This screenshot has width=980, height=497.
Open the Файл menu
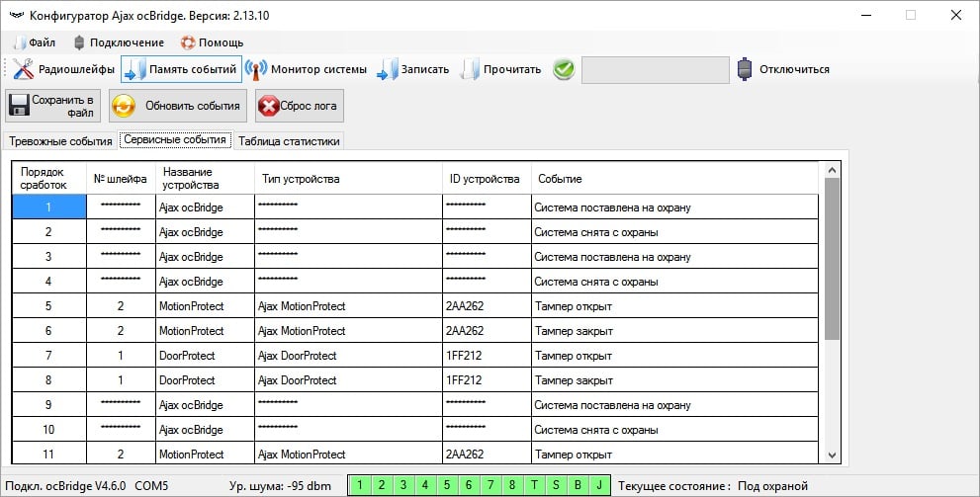click(36, 42)
